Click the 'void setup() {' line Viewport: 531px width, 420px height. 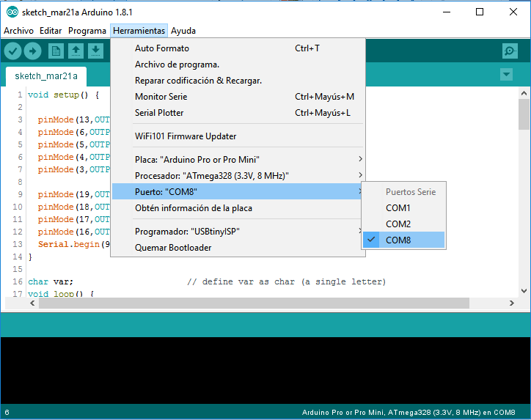tap(63, 95)
